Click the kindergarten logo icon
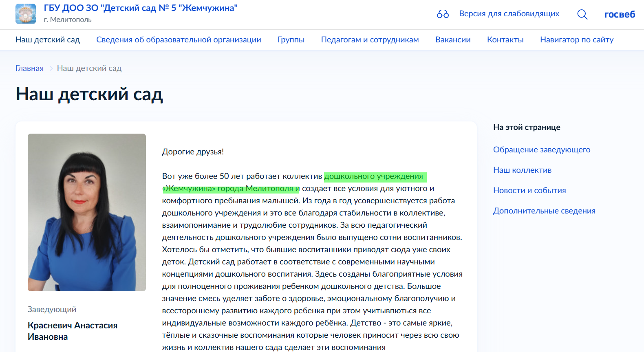Image resolution: width=644 pixels, height=352 pixels. 26,14
